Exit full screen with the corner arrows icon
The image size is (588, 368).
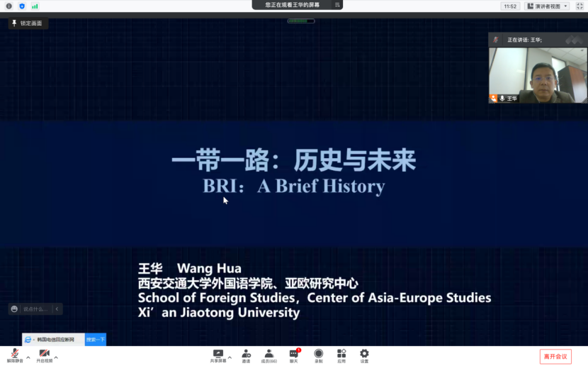tap(579, 6)
